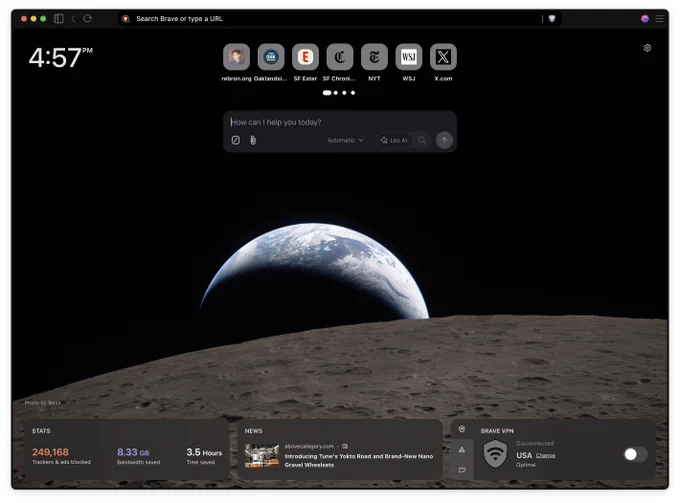This screenshot has height=503, width=680.
Task: Click the Disconnected status text
Action: (x=535, y=444)
